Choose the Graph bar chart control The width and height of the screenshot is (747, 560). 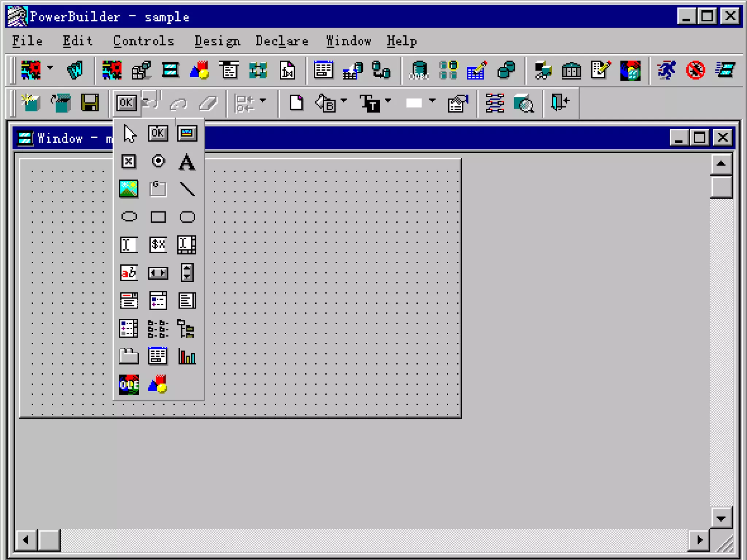point(187,356)
